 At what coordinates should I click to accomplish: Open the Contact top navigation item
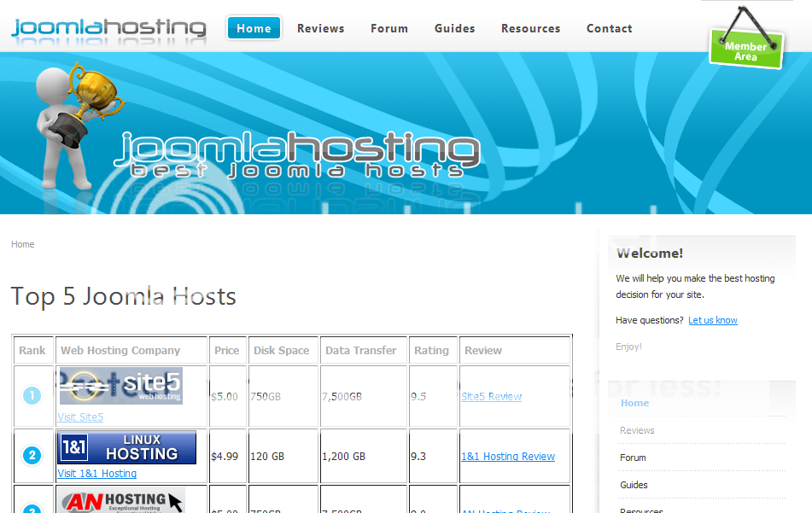610,28
